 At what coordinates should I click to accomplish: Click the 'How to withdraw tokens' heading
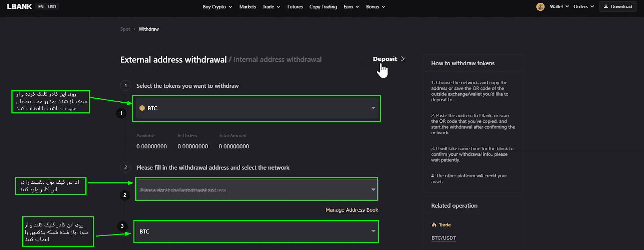click(463, 63)
